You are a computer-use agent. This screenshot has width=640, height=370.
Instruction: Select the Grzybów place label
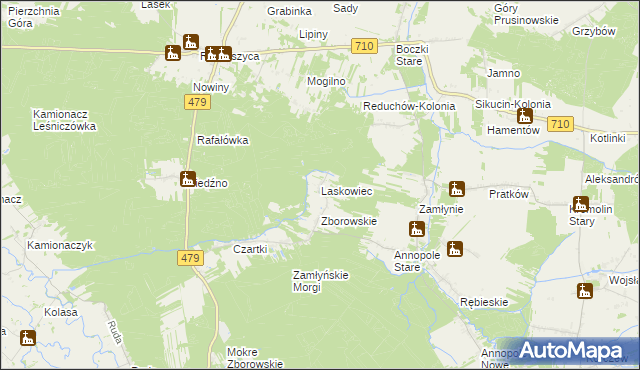[593, 31]
